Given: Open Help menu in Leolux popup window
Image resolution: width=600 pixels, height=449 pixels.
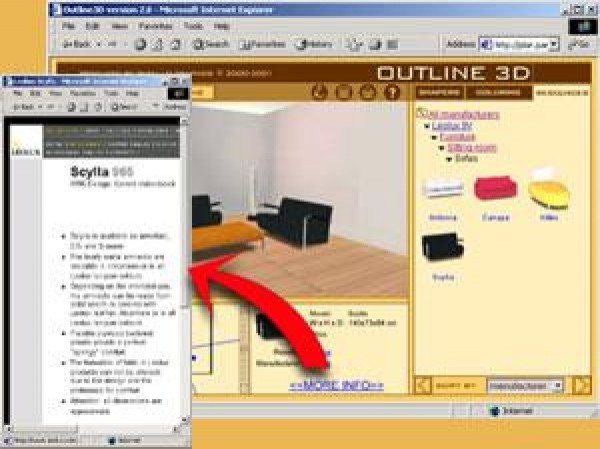Looking at the screenshot, I should pos(132,93).
